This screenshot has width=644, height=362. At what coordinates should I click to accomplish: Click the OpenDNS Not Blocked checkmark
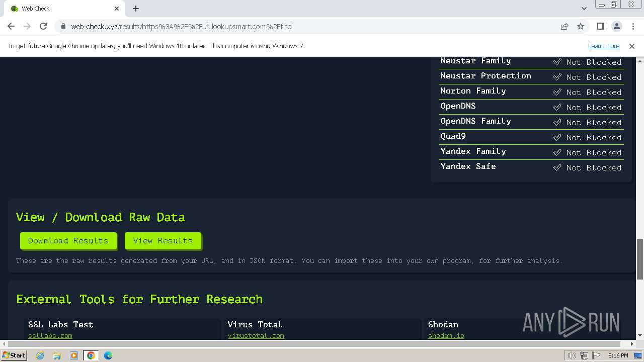(557, 107)
